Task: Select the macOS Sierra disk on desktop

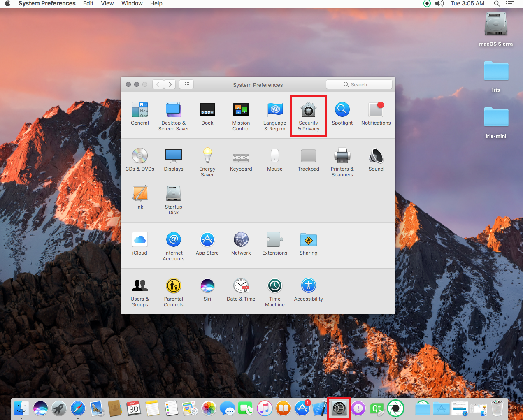Action: (496, 29)
